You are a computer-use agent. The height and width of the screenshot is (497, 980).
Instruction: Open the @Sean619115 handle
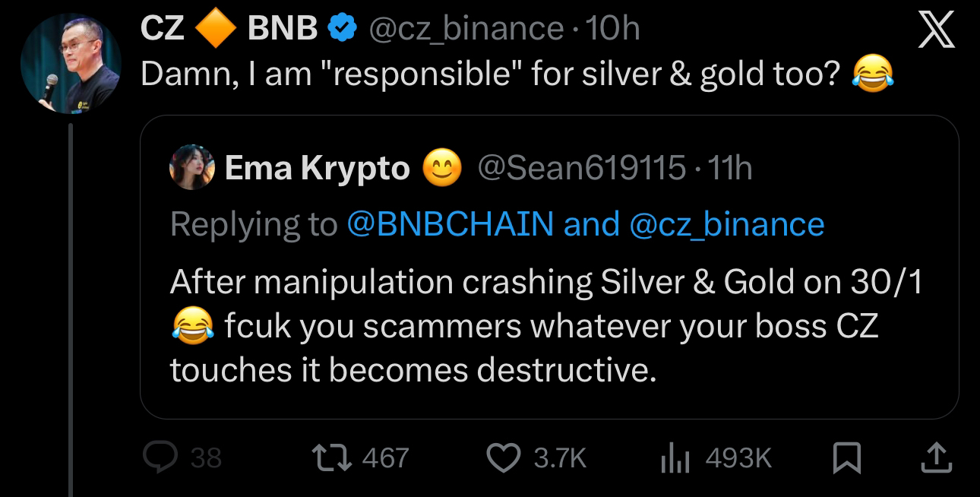(581, 168)
